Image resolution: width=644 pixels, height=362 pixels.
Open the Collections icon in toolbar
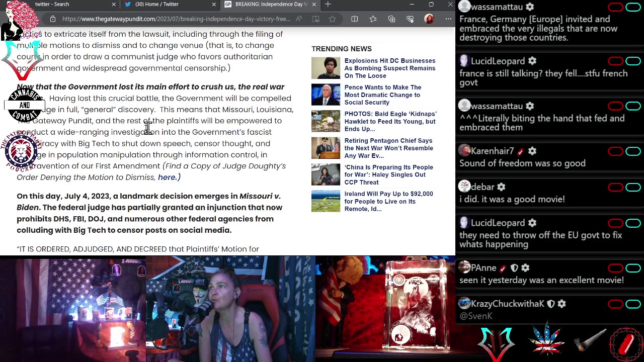pos(391,19)
